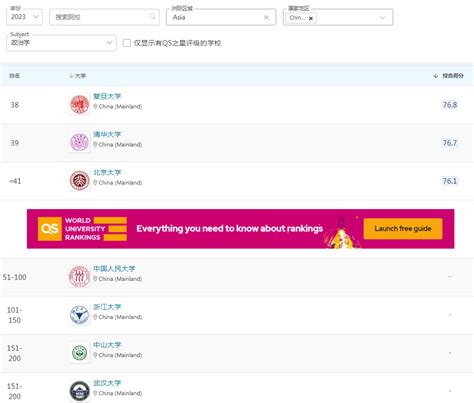Click the school search input field
Viewport: 474px width, 403px height.
pyautogui.click(x=104, y=17)
